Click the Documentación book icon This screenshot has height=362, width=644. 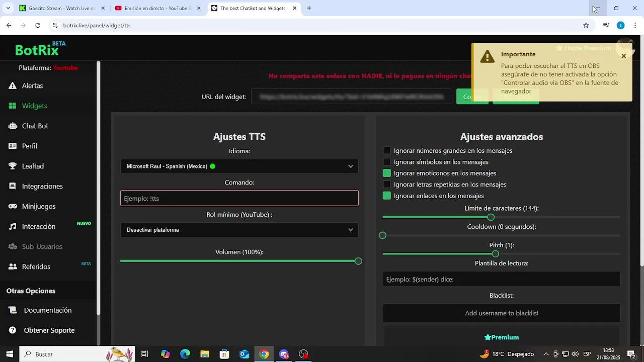(13, 310)
